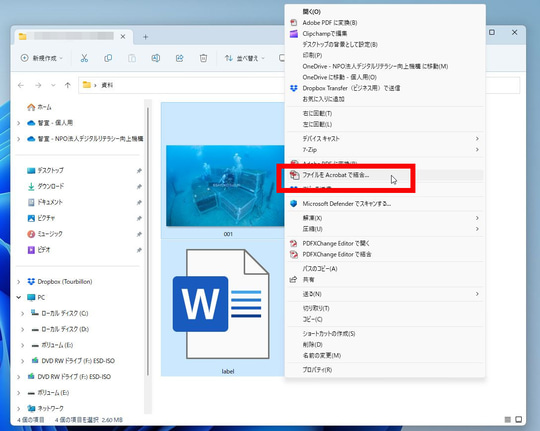Open the 新規作成 dropdown
Viewport: 540px width, 431px height.
[x=42, y=58]
